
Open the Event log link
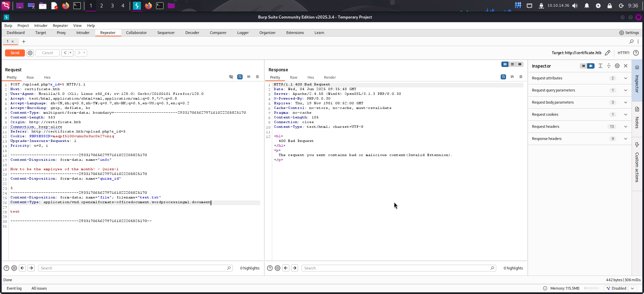[x=14, y=288]
